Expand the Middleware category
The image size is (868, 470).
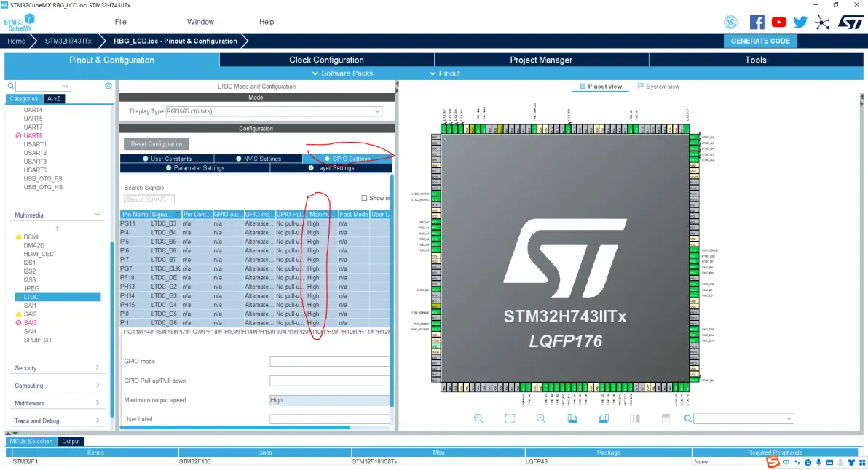[98, 402]
